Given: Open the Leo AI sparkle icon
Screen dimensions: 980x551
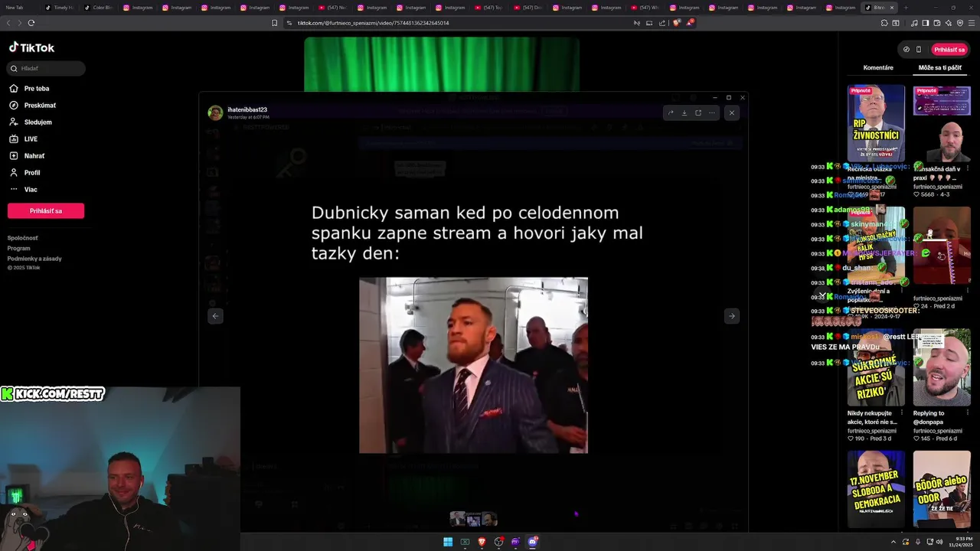Looking at the screenshot, I should point(948,23).
